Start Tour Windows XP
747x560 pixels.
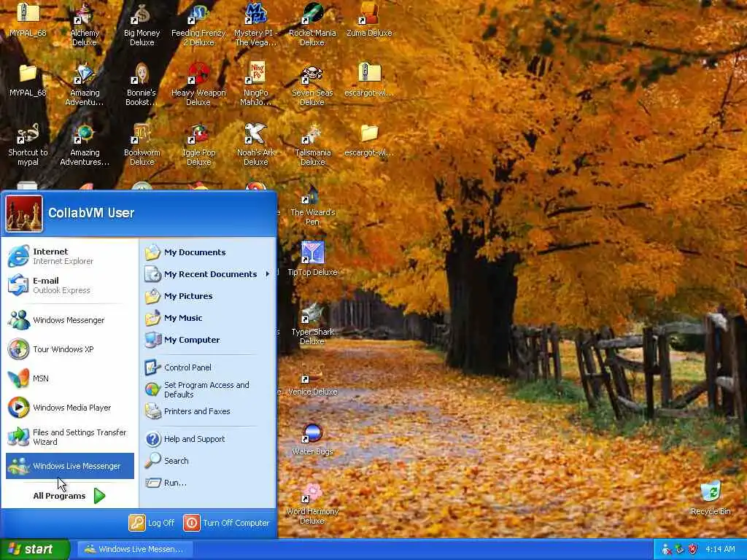70,349
